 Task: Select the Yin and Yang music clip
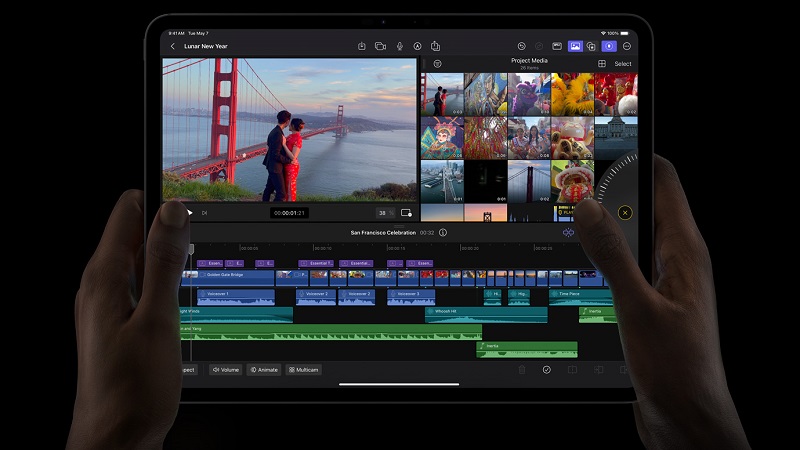pos(332,333)
